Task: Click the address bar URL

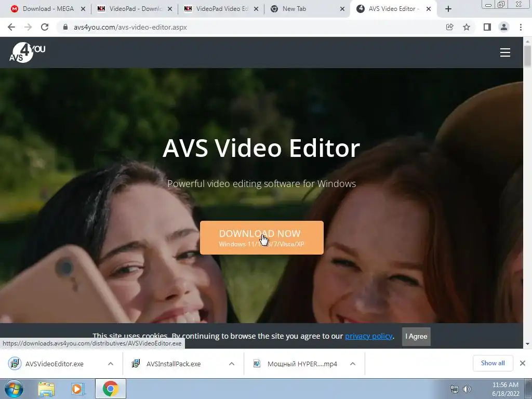Action: (130, 27)
